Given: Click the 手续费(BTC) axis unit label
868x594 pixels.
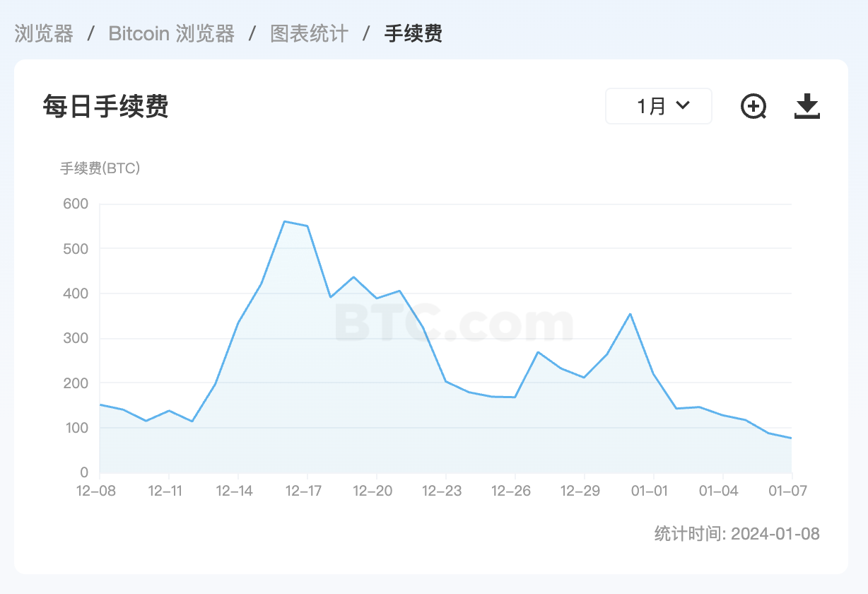Looking at the screenshot, I should [100, 168].
